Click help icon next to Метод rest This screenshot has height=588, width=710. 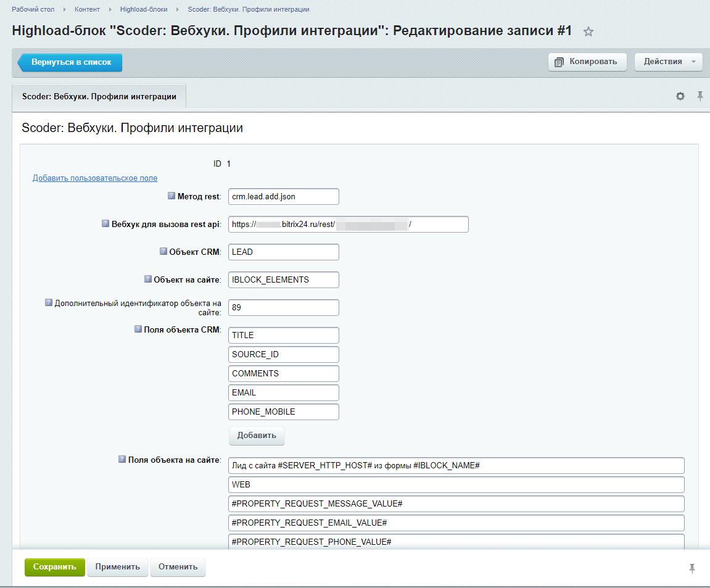point(171,196)
